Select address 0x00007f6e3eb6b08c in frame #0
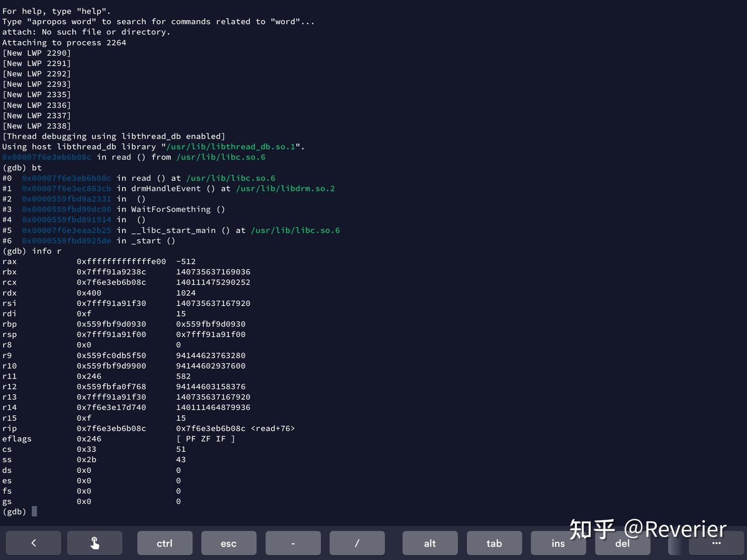This screenshot has width=747, height=560. click(66, 178)
